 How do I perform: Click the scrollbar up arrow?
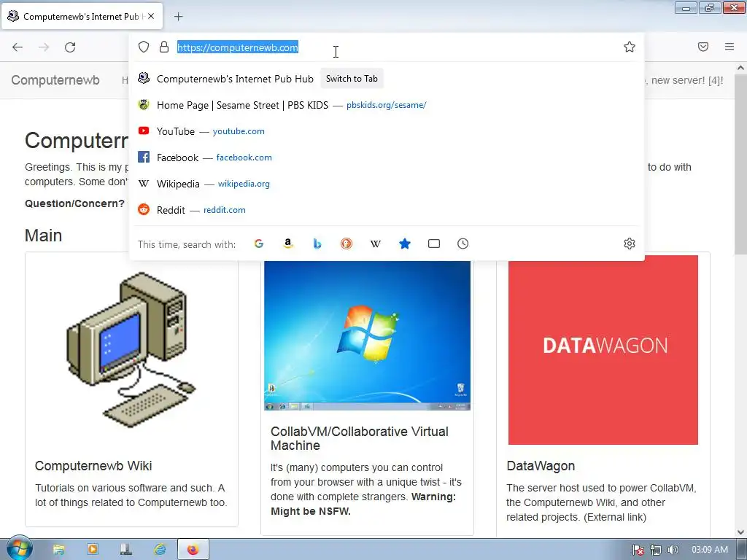(741, 68)
